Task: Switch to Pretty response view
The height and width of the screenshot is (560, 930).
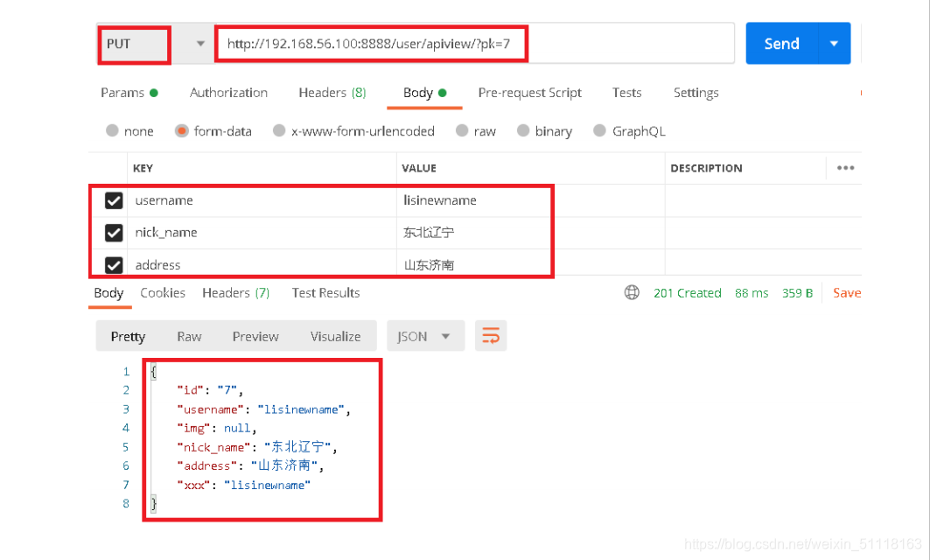Action: pos(128,336)
